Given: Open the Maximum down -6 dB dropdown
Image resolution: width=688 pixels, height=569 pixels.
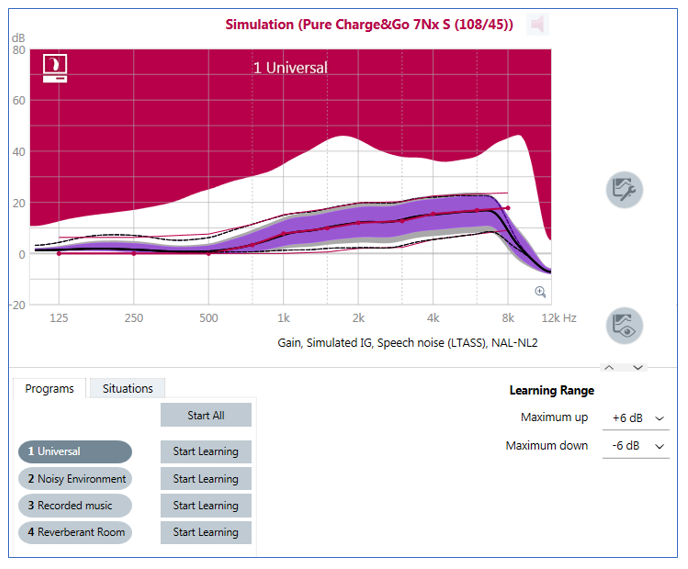Looking at the screenshot, I should point(636,446).
